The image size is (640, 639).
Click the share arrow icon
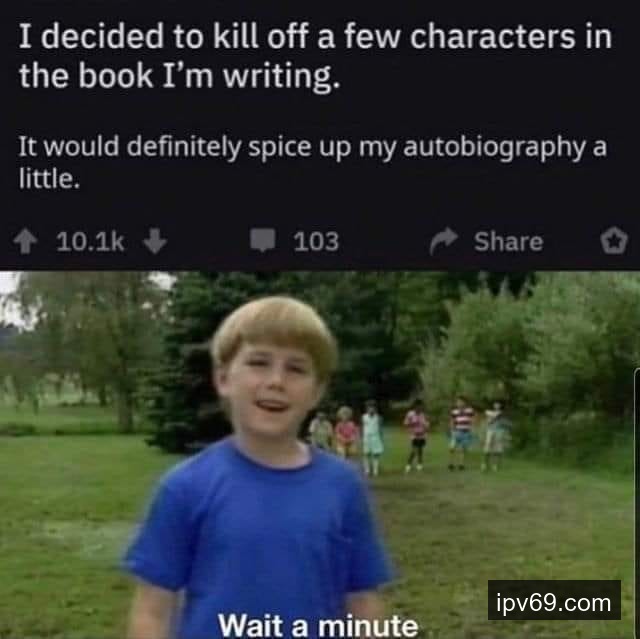click(x=444, y=241)
